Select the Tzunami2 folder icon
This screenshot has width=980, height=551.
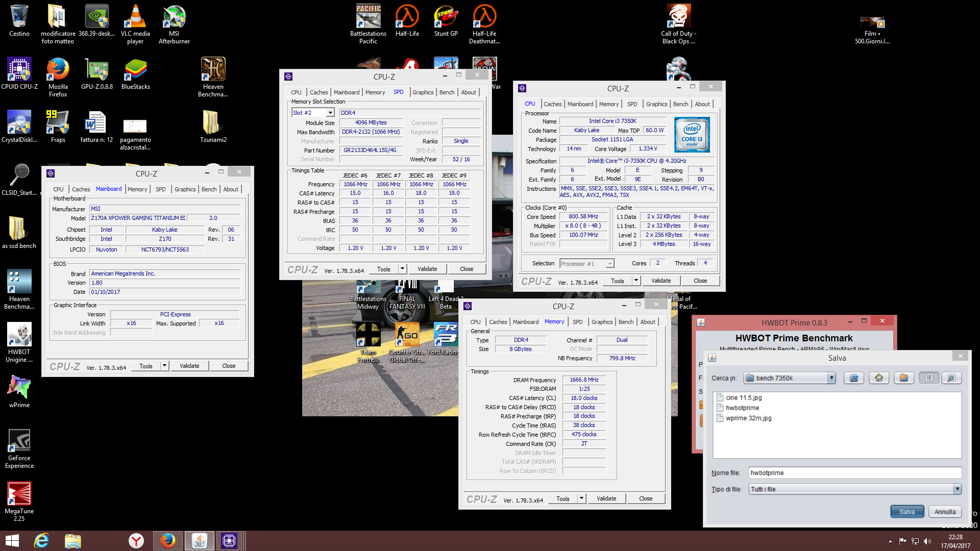[x=213, y=127]
